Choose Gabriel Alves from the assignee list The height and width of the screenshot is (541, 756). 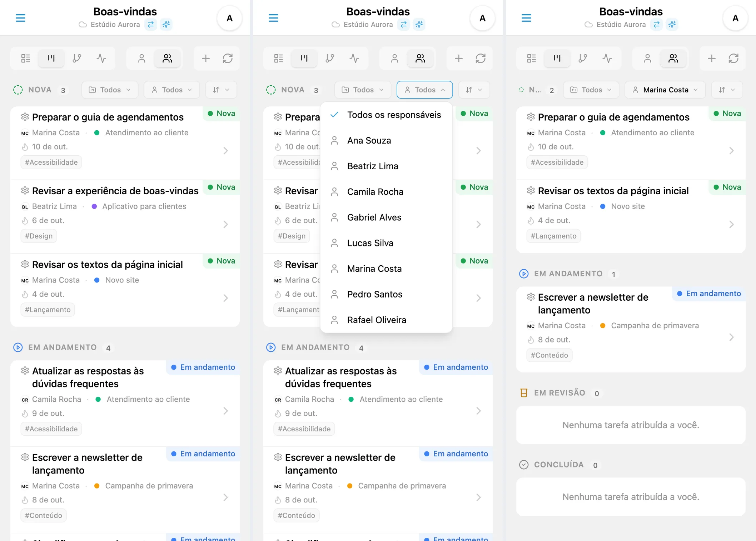coord(386,217)
